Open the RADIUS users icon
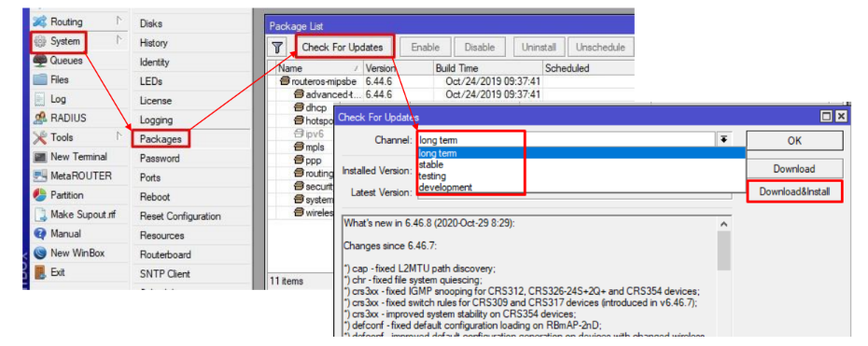The image size is (868, 346). [40, 118]
